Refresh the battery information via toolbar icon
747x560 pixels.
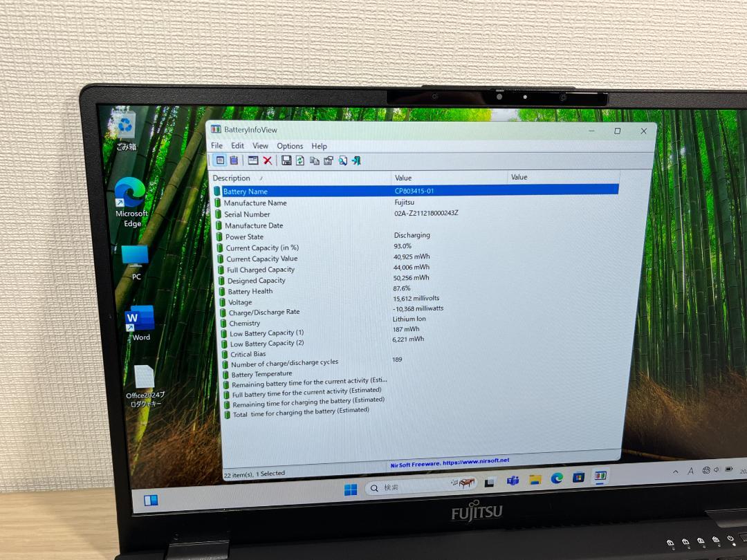(x=300, y=160)
